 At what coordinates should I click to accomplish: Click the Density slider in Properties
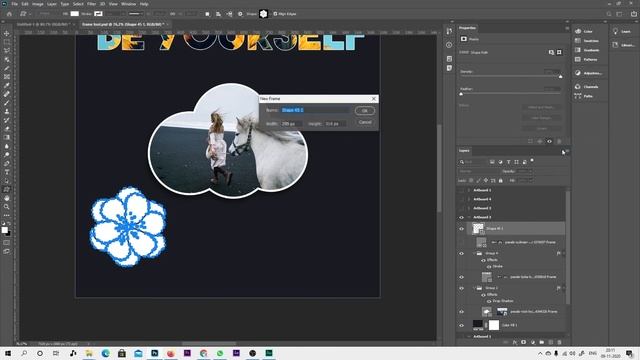tap(511, 76)
